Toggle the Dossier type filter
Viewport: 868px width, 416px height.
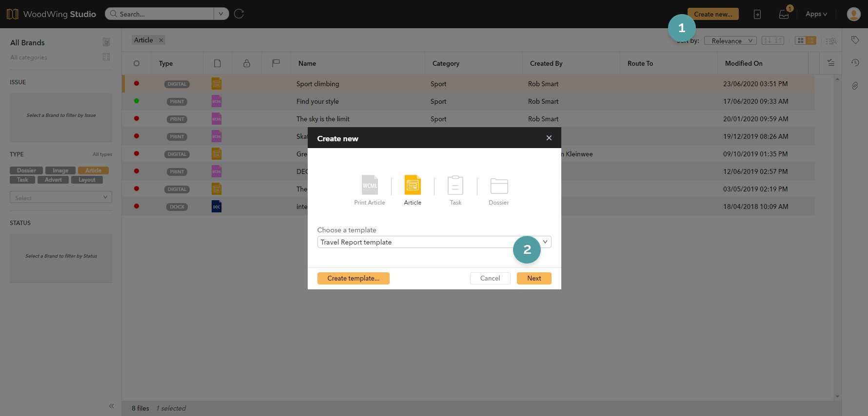pyautogui.click(x=26, y=170)
